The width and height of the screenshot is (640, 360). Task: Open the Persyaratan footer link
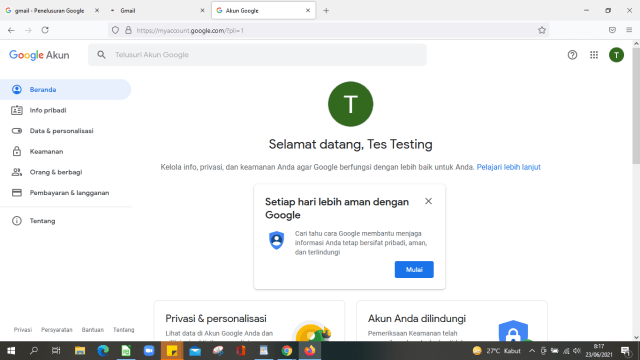[57, 330]
